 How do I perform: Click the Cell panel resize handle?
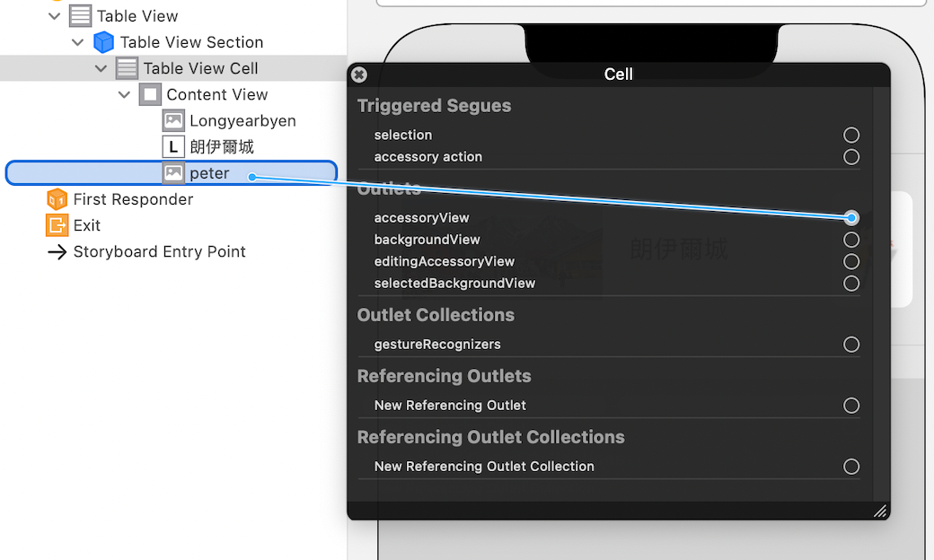tap(879, 512)
